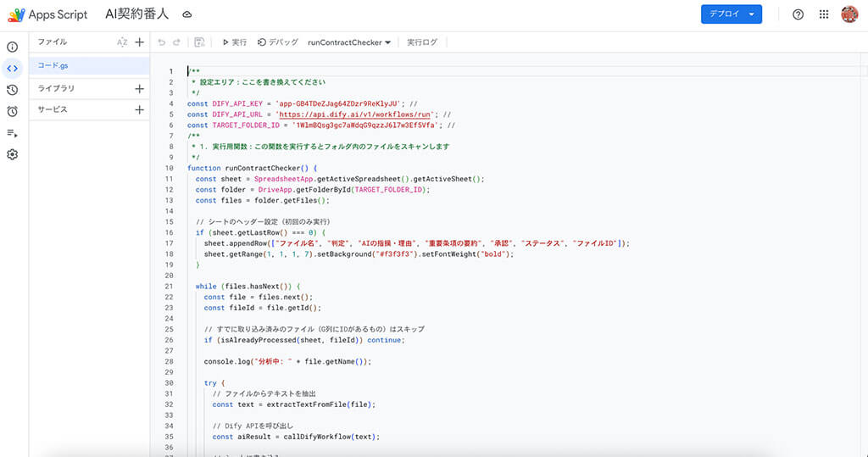Select the コード.gs file

click(x=89, y=65)
